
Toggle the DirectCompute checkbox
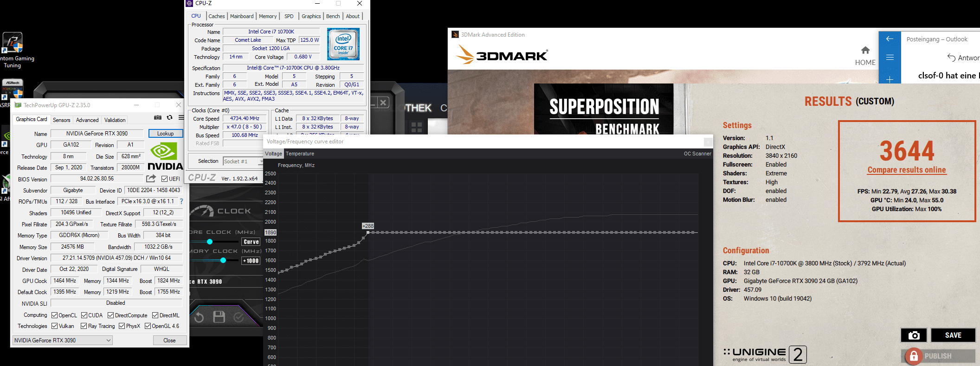click(x=110, y=315)
